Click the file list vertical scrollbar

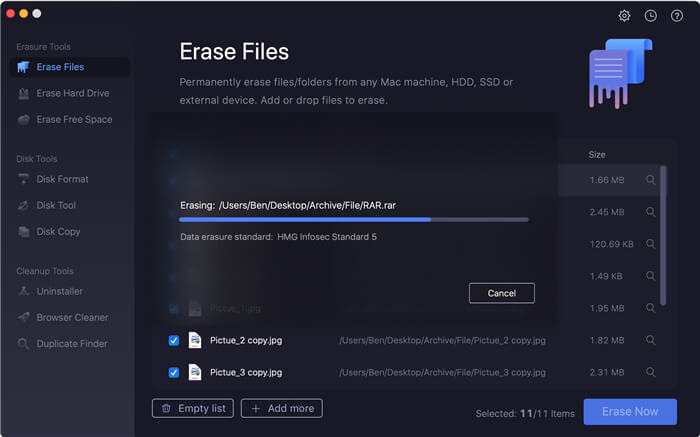coord(663,235)
